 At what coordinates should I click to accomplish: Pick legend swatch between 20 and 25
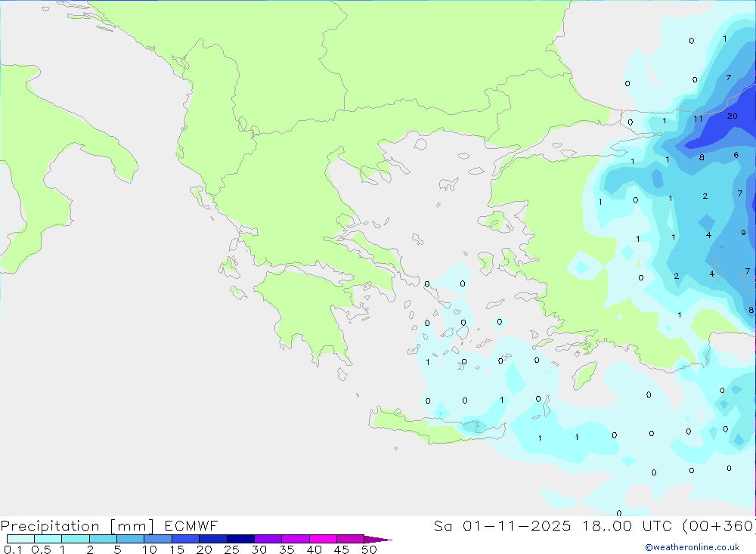(213, 539)
